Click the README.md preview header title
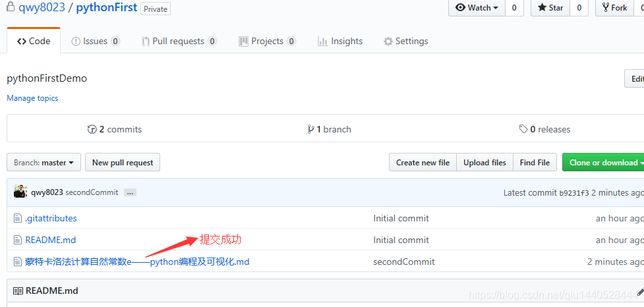Image resolution: width=644 pixels, height=307 pixels. point(52,291)
